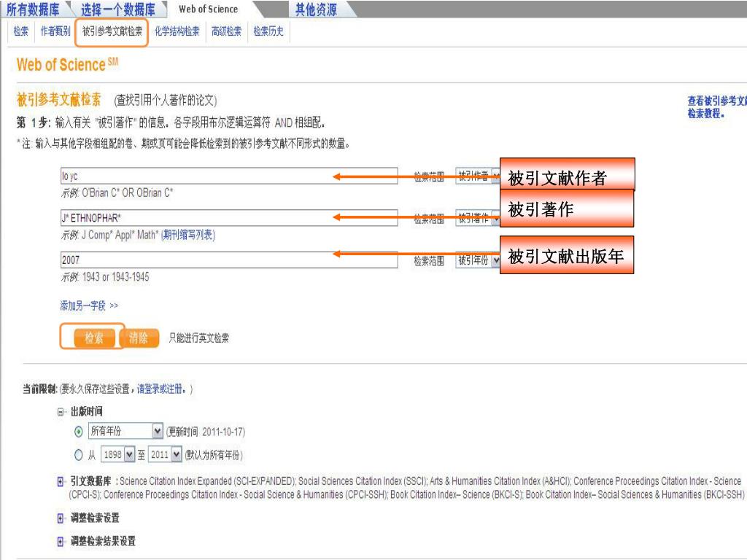
Task: Select the 所有年份 radio button
Action: point(79,432)
